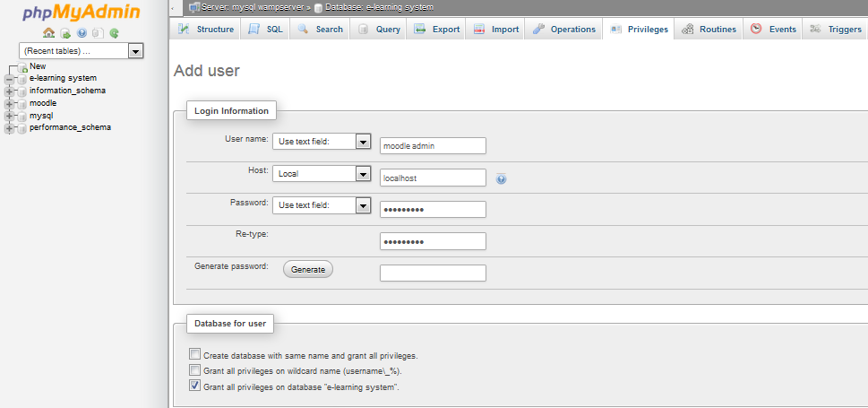Open the Host Local dropdown

[x=322, y=174]
